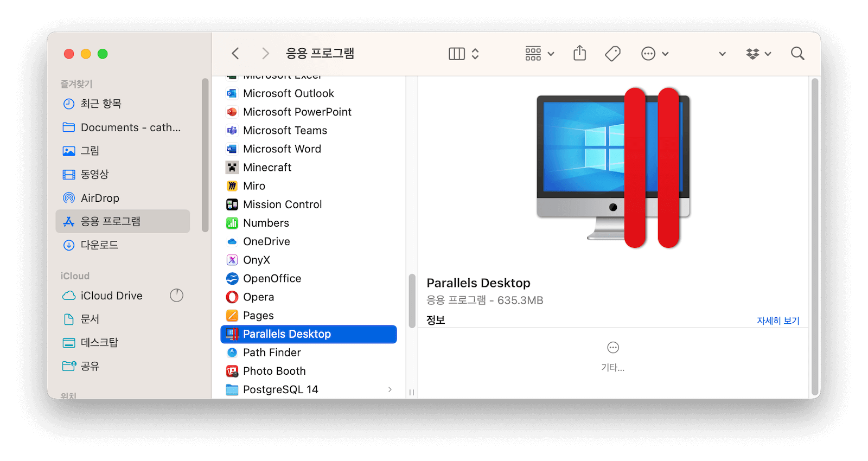Open the view mode up-down arrows
Screen dimensions: 868x461
point(475,54)
